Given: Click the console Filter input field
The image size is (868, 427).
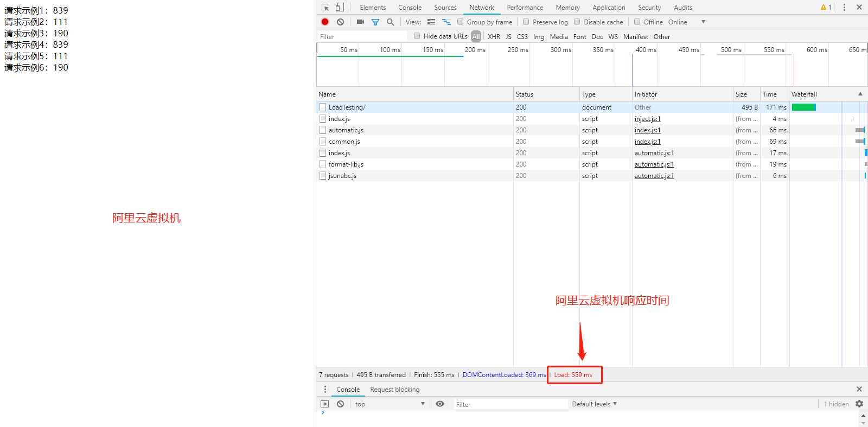Looking at the screenshot, I should click(510, 404).
